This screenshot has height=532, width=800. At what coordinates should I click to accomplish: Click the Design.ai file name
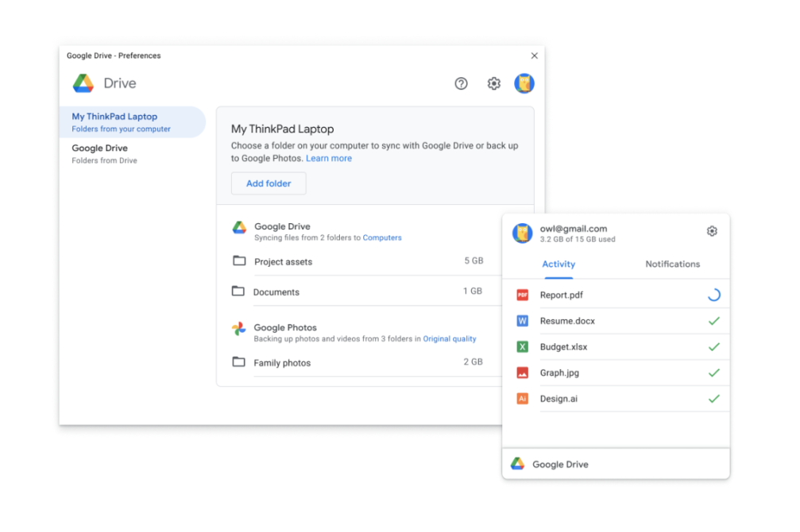pos(558,399)
